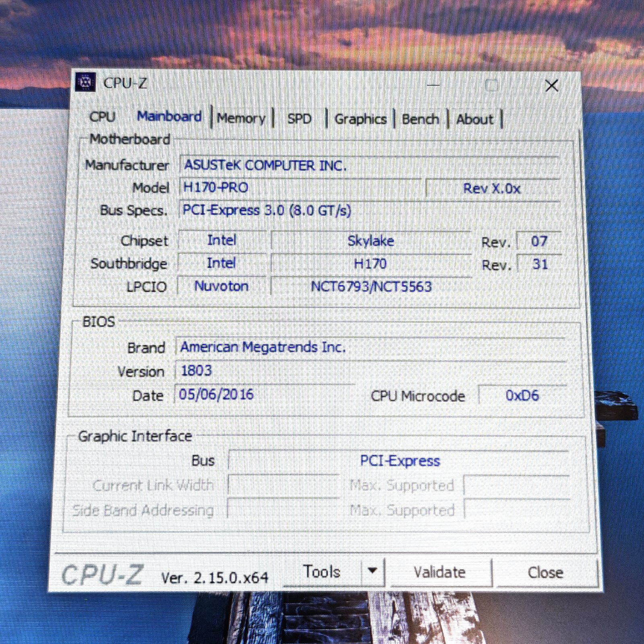Click the NCT6793/NCT5563 LPCIO value
644x644 pixels.
pyautogui.click(x=371, y=287)
